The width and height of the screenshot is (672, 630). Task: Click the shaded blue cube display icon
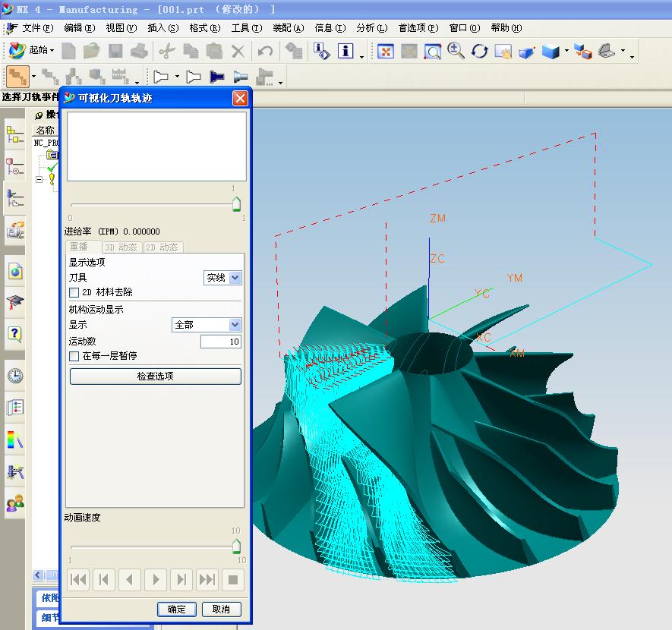[551, 52]
